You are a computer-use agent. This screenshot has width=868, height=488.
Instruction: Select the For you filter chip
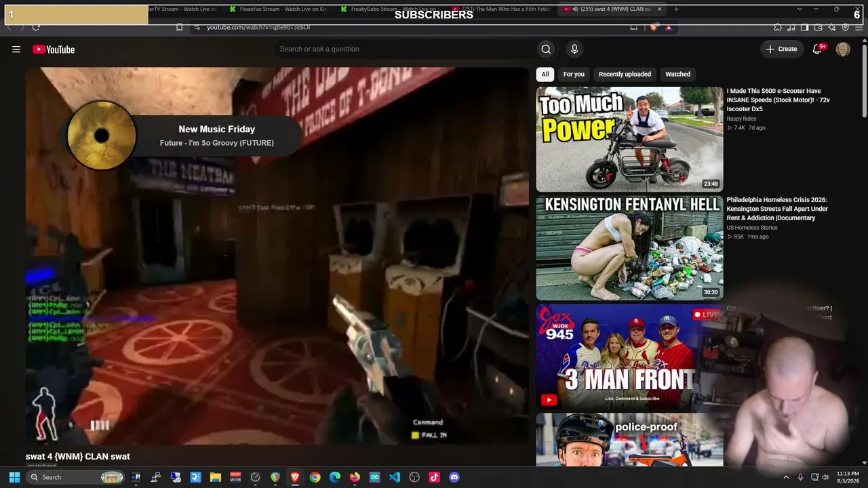574,74
